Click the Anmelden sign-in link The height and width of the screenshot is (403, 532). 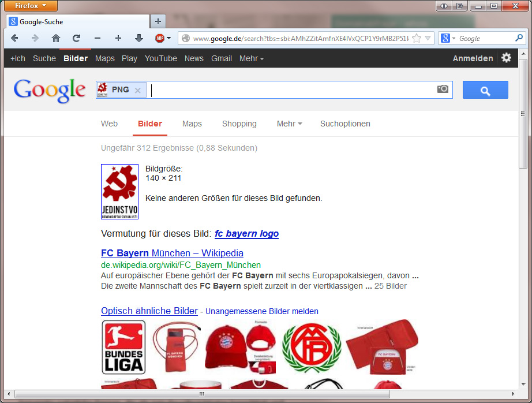click(473, 58)
